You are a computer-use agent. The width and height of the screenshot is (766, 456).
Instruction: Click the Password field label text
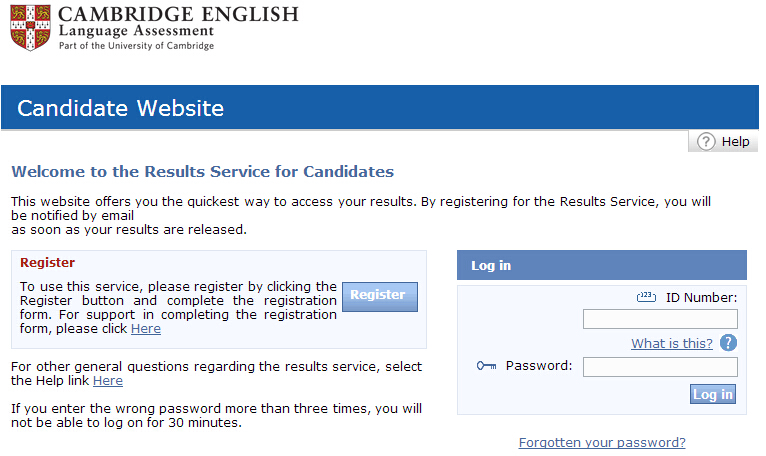[539, 366]
